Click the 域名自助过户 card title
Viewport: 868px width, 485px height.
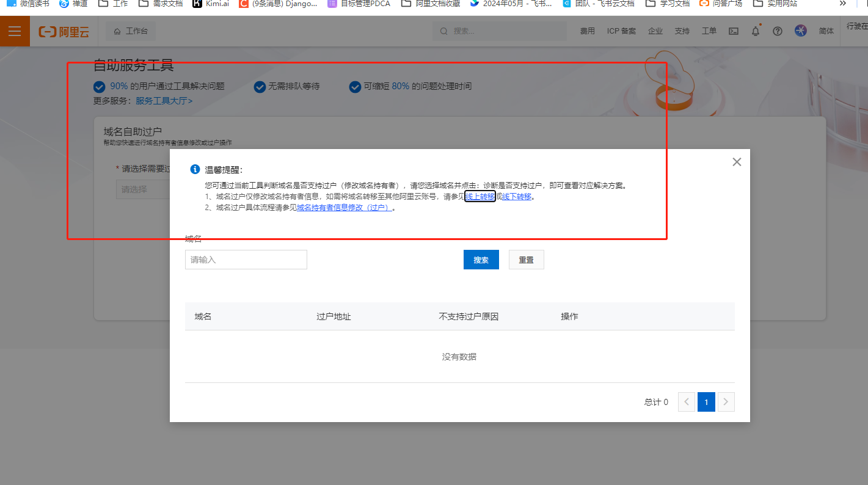133,131
